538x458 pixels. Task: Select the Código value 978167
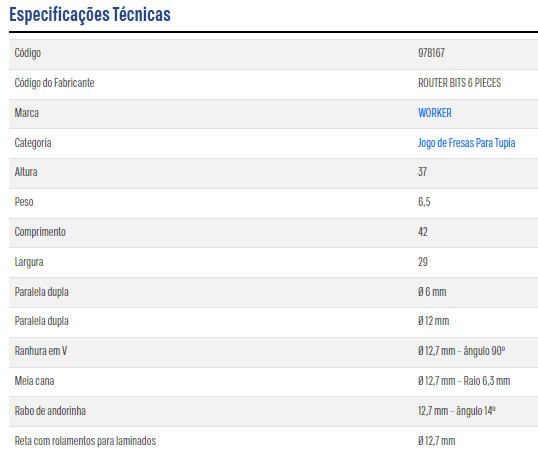[x=431, y=53]
